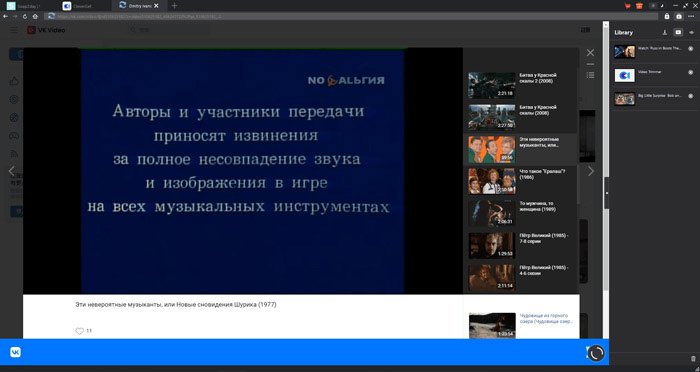Switch to the CleverGet tab

click(85, 6)
